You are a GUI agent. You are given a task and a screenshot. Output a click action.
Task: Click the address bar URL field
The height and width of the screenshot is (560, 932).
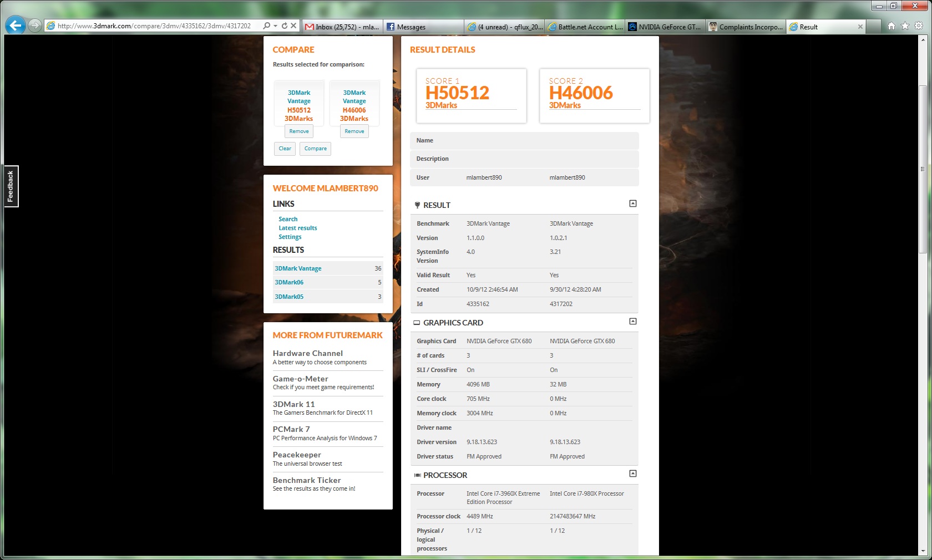[155, 26]
